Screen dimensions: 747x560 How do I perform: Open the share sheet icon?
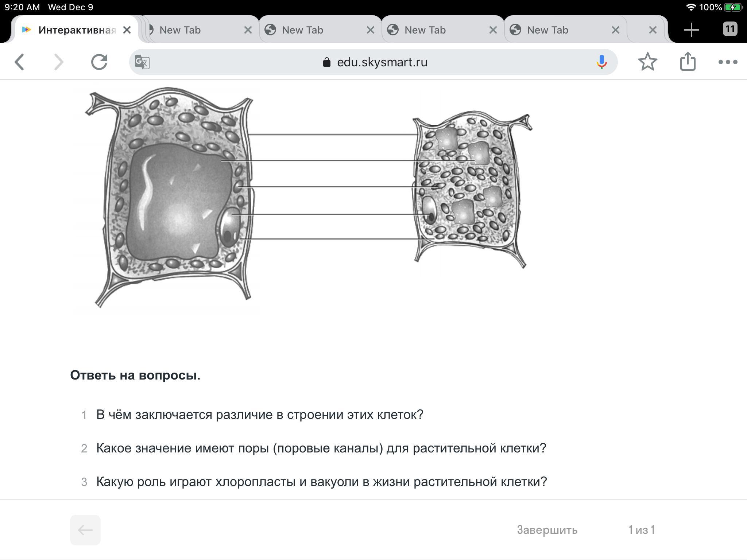click(x=688, y=61)
